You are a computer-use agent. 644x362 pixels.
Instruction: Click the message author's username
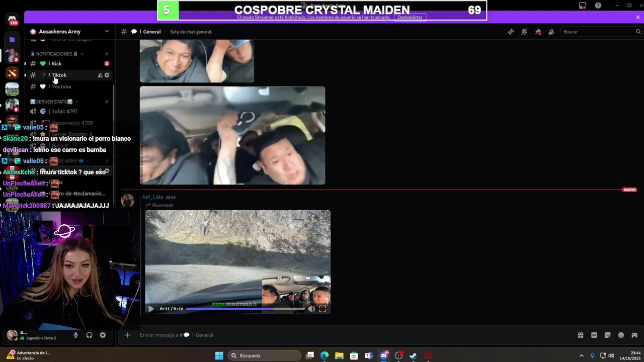(151, 197)
